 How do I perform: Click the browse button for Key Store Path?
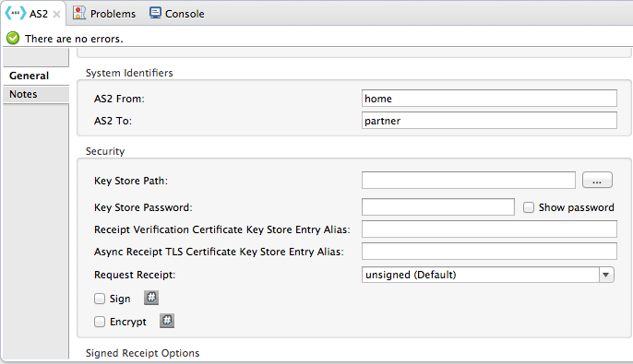click(x=597, y=181)
